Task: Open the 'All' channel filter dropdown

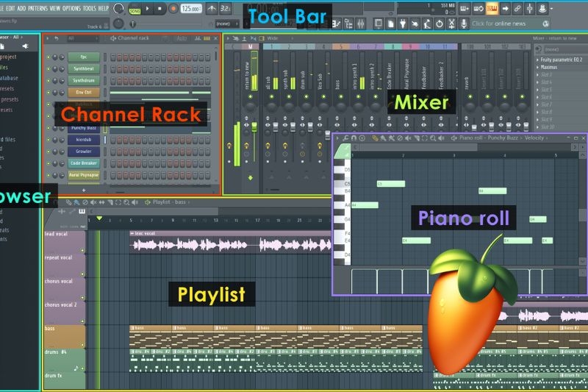Action: [x=82, y=38]
